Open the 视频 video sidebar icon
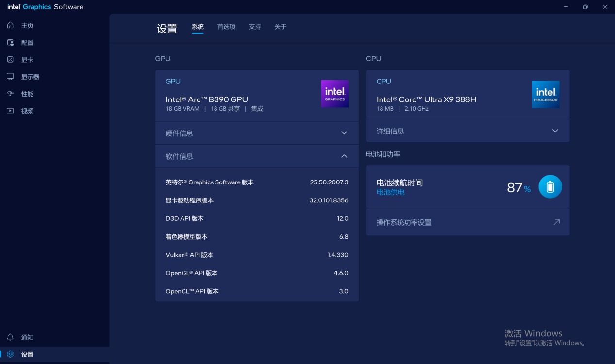 (x=10, y=111)
